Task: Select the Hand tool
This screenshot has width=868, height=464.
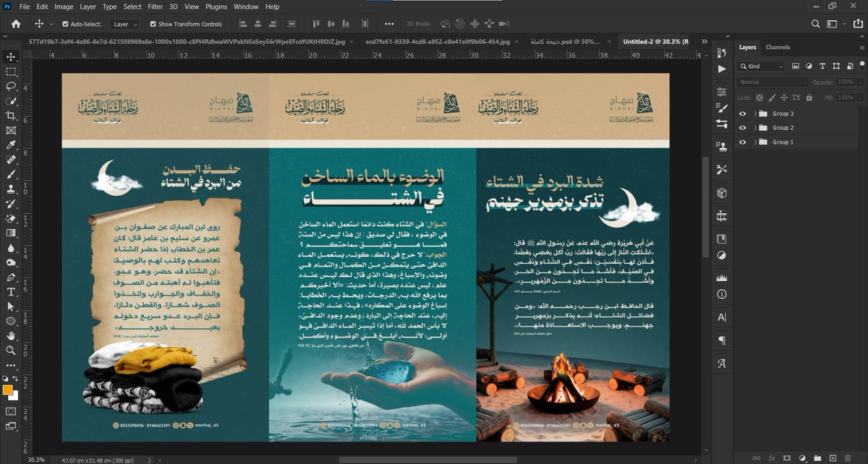Action: [11, 336]
